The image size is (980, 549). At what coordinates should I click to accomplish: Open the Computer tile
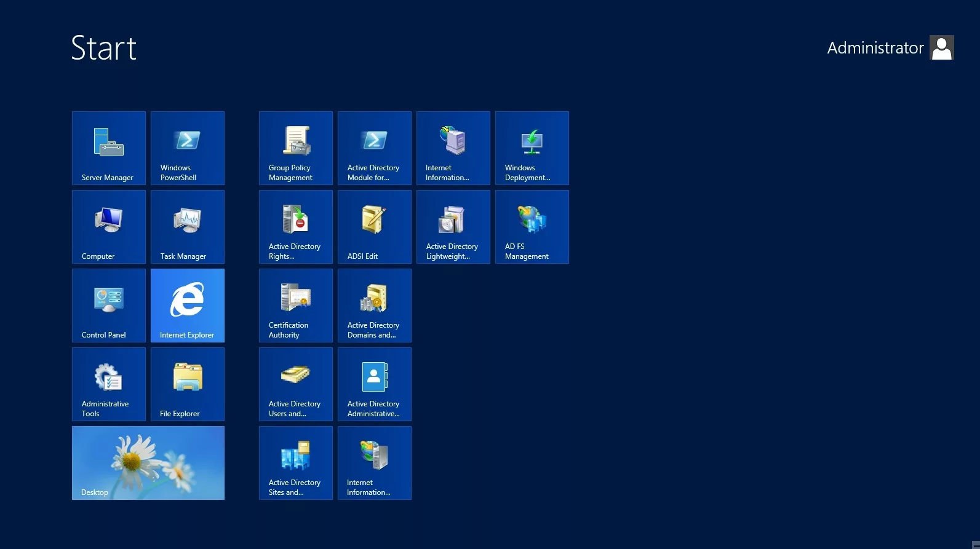coord(109,227)
